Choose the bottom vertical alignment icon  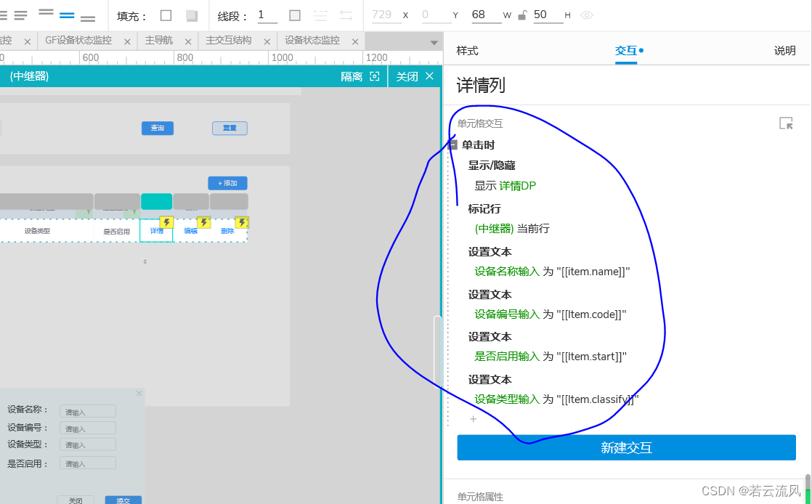[88, 19]
